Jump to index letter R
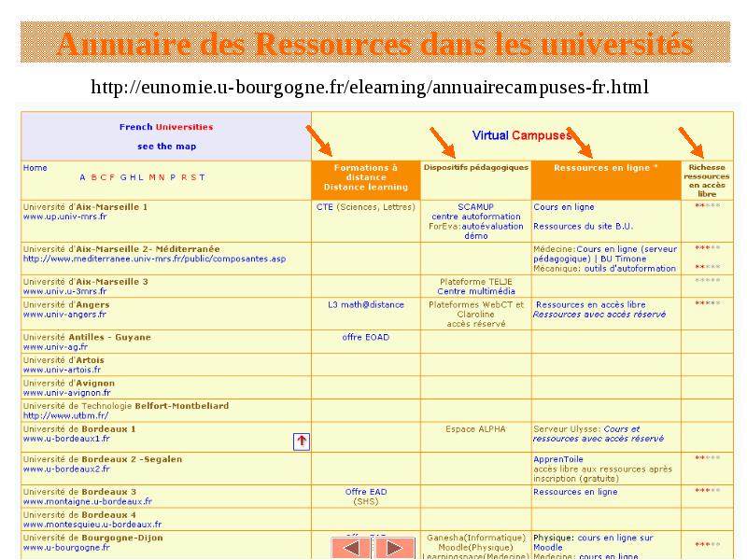The height and width of the screenshot is (560, 747). point(184,177)
